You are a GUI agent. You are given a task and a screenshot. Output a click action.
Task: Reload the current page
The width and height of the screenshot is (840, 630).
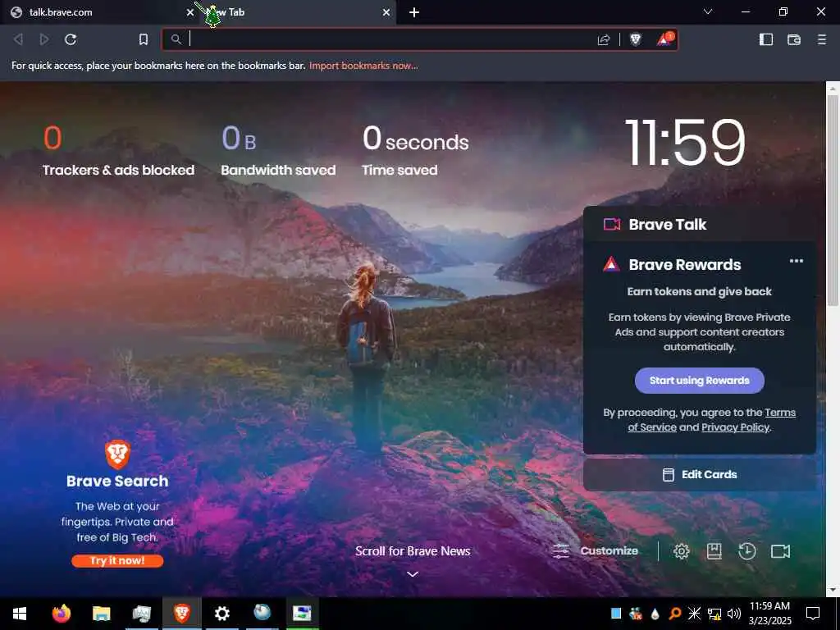tap(71, 39)
